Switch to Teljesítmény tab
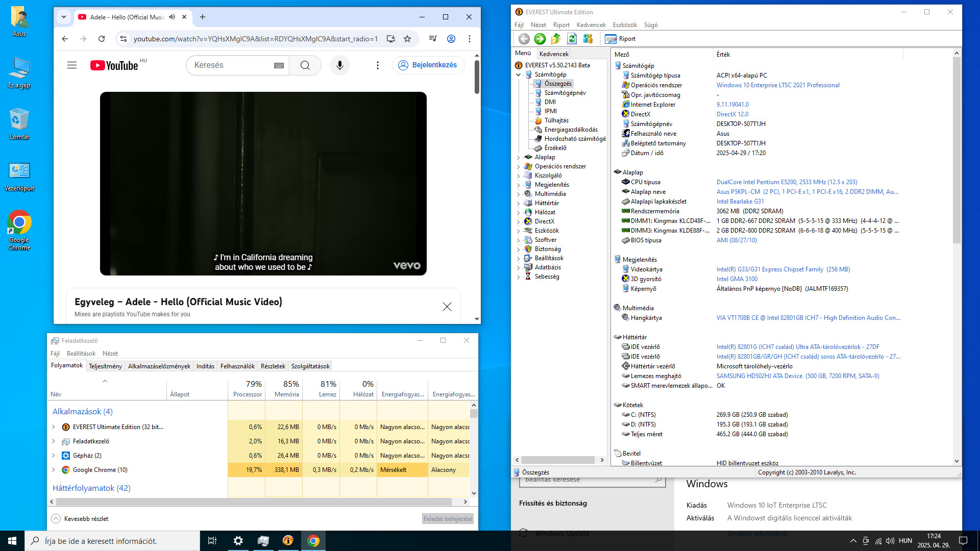Image resolution: width=980 pixels, height=551 pixels. coord(105,366)
